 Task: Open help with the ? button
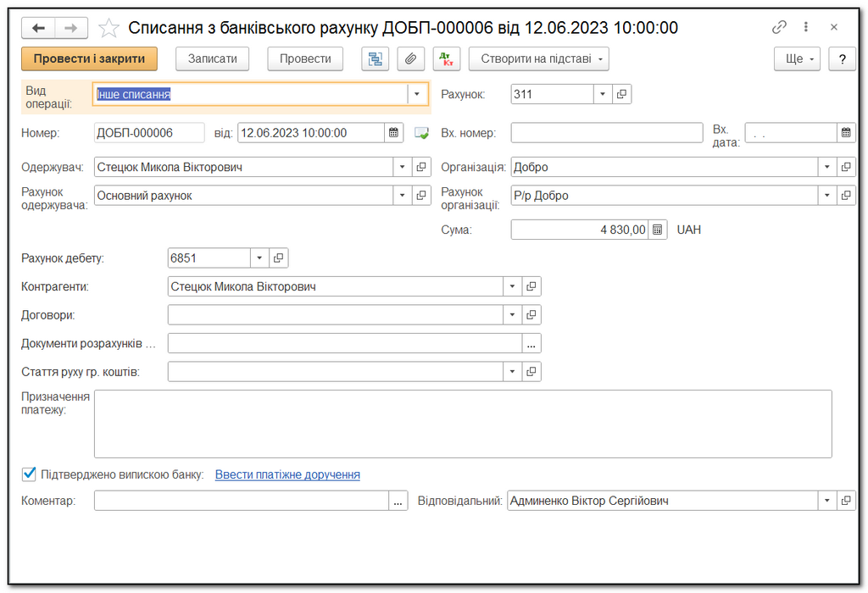pyautogui.click(x=842, y=58)
